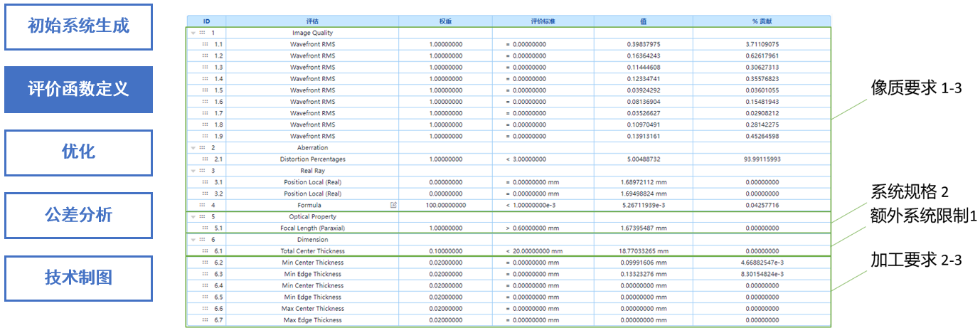Click the drag handle of row 3.2
This screenshot has height=333, width=980.
[205, 194]
